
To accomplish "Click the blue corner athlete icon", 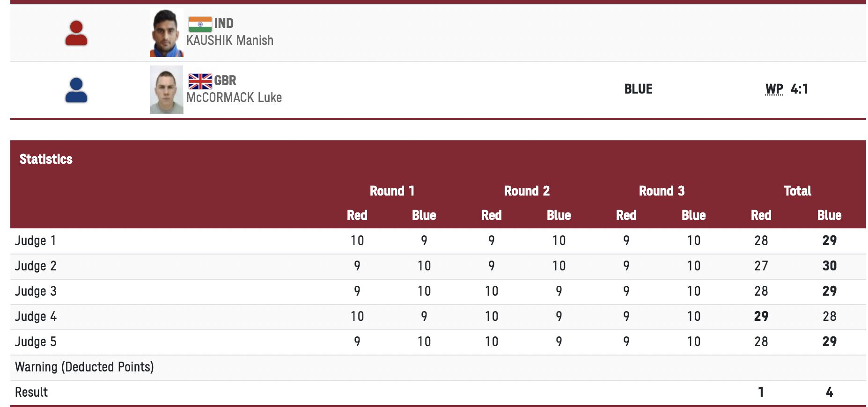I will click(76, 90).
